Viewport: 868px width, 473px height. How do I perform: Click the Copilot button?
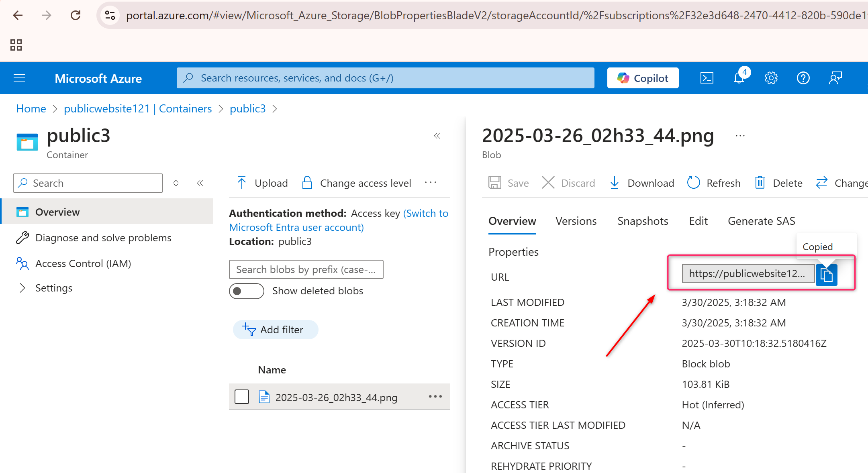coord(643,78)
